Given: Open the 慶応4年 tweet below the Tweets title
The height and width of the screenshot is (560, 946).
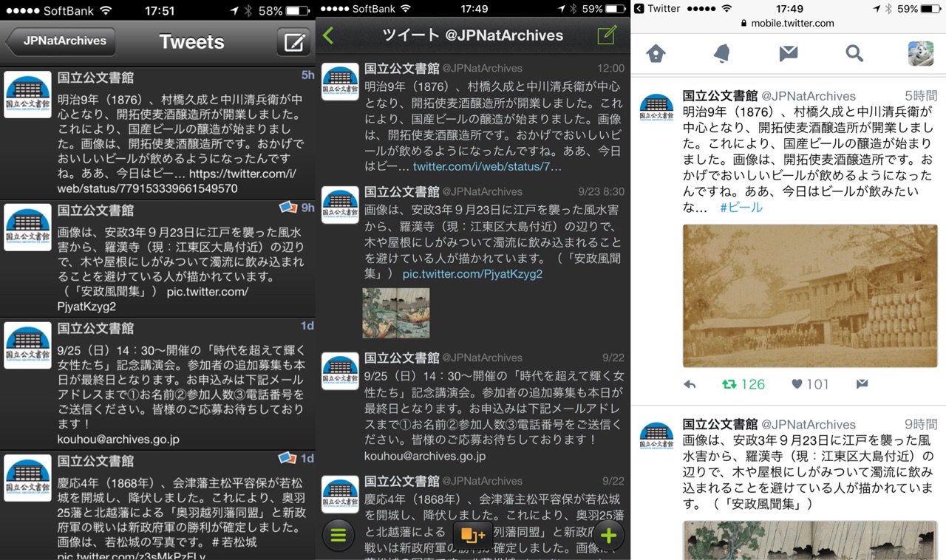Looking at the screenshot, I should [158, 505].
